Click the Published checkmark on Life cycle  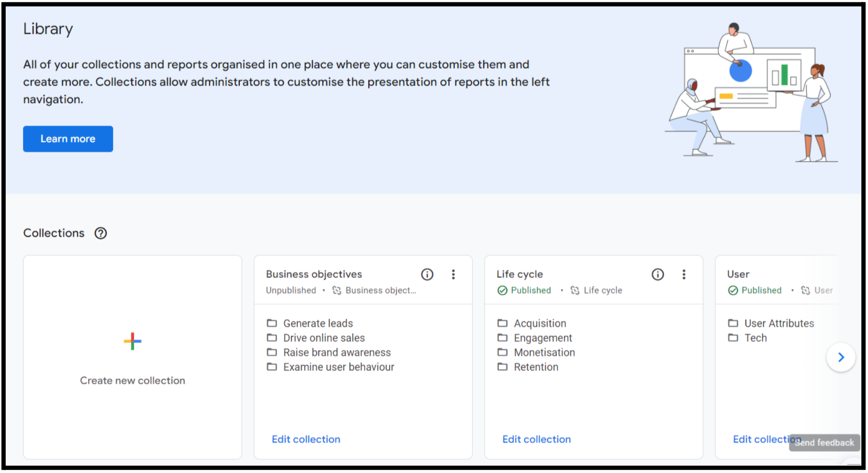502,291
